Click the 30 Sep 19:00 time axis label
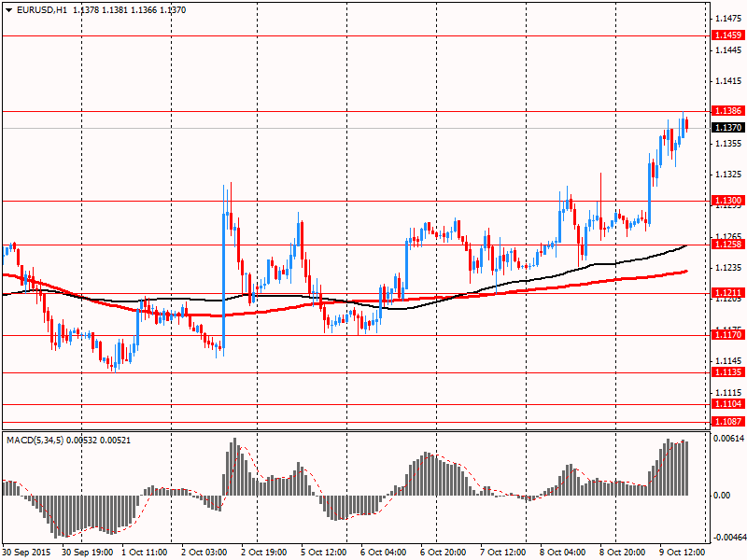 tap(88, 553)
